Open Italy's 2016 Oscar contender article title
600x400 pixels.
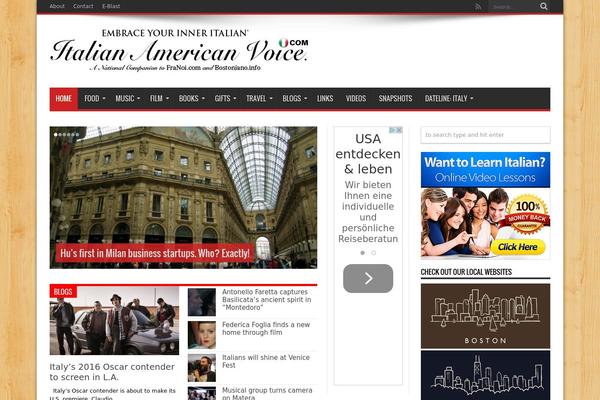coord(112,372)
